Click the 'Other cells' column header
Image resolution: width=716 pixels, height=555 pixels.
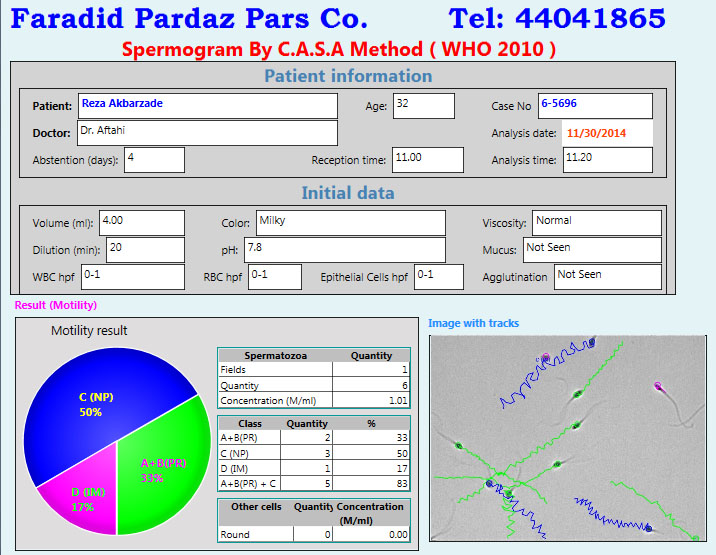(256, 507)
